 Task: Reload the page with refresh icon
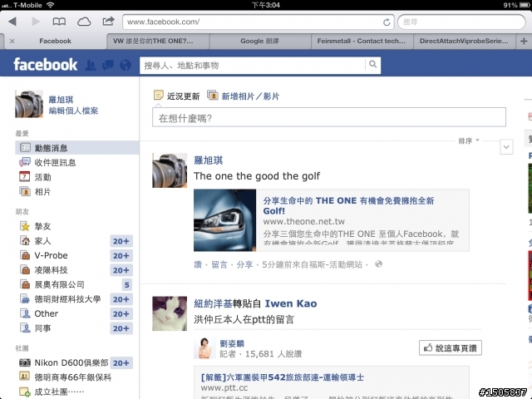387,22
